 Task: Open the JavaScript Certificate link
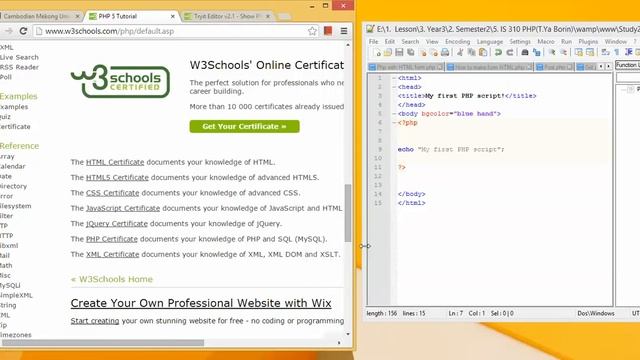click(x=123, y=208)
